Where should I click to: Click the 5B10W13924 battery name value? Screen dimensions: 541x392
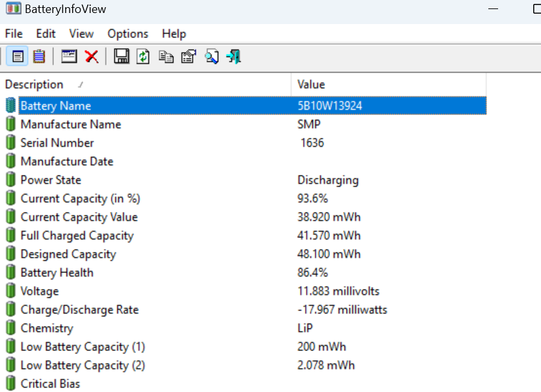pos(330,105)
